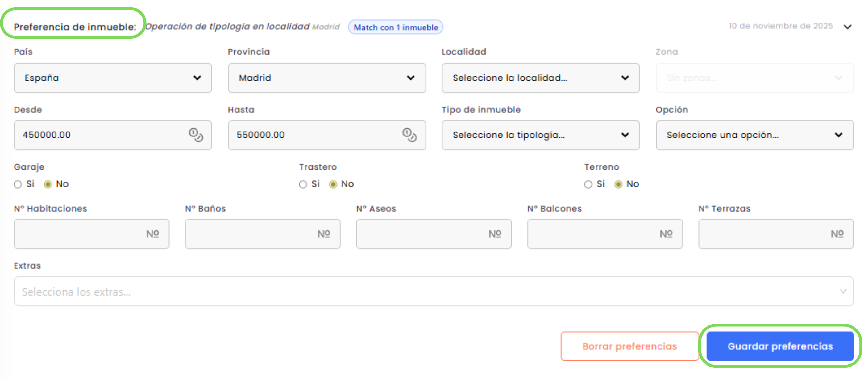This screenshot has width=868, height=386.
Task: Open the Extras multiselect dropdown
Action: pyautogui.click(x=434, y=291)
